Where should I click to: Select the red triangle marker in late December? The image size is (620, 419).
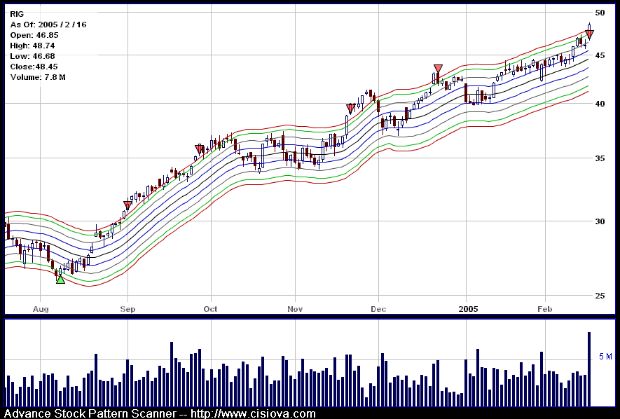pos(438,69)
